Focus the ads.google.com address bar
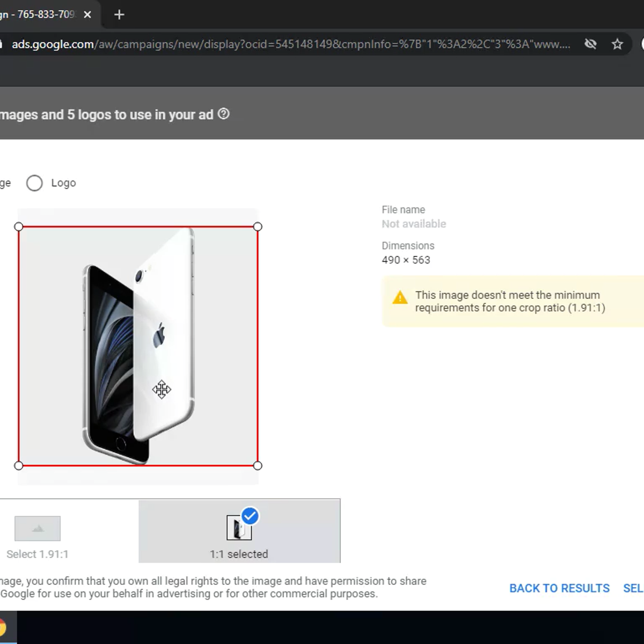 290,44
